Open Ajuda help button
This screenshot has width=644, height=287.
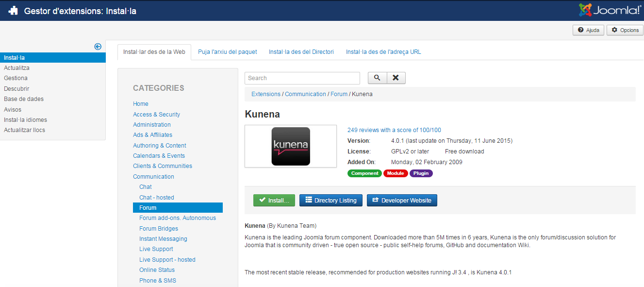pyautogui.click(x=588, y=30)
